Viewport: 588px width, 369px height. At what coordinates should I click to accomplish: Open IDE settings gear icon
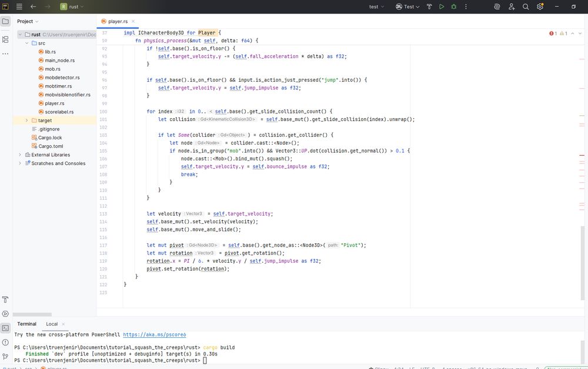click(x=540, y=6)
